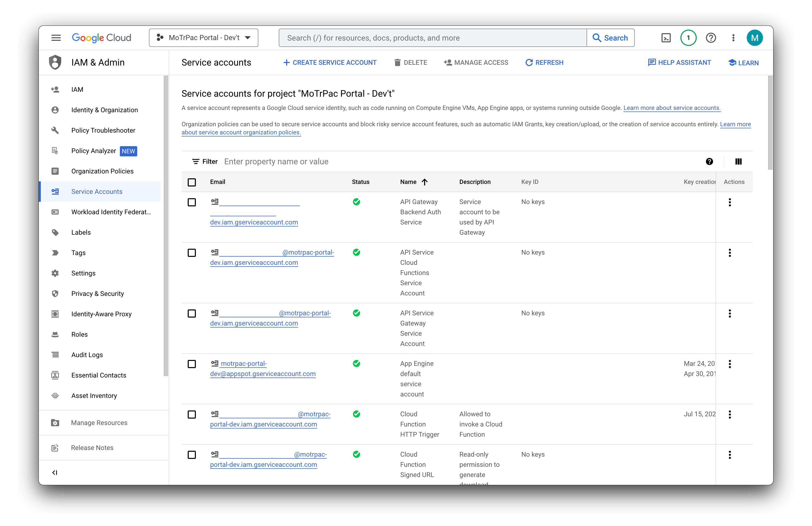
Task: Open actions menu for API Service Gateway row
Action: pos(730,313)
